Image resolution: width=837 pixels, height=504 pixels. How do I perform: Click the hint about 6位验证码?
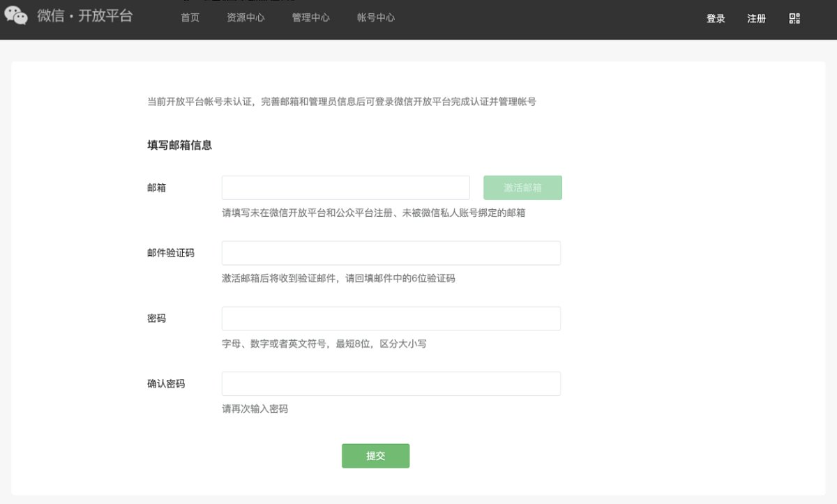click(338, 278)
